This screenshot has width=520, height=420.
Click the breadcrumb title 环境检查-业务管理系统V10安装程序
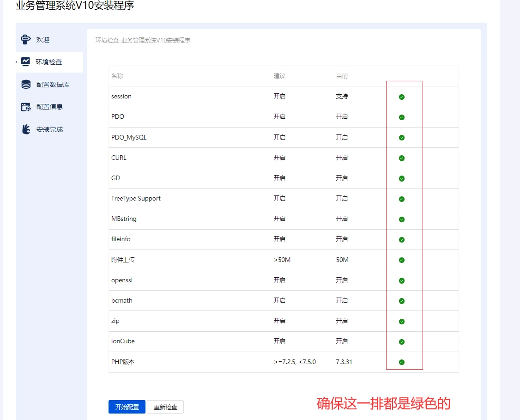143,40
